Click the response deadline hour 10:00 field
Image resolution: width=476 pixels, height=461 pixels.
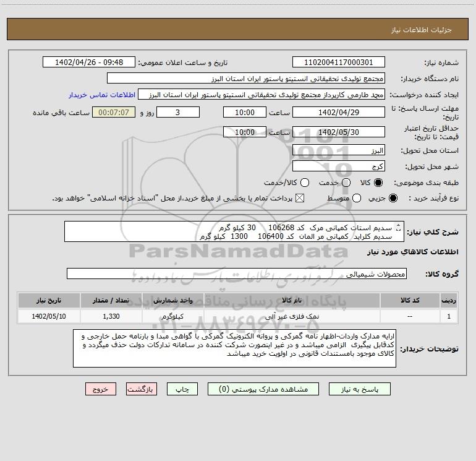(245, 112)
